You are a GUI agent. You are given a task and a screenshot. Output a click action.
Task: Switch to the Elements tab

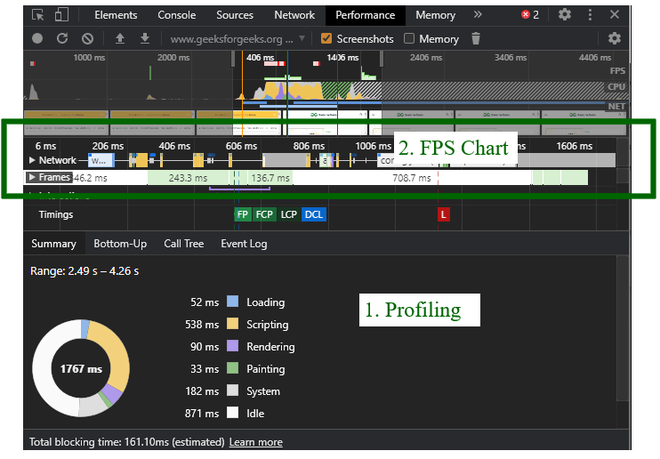116,15
